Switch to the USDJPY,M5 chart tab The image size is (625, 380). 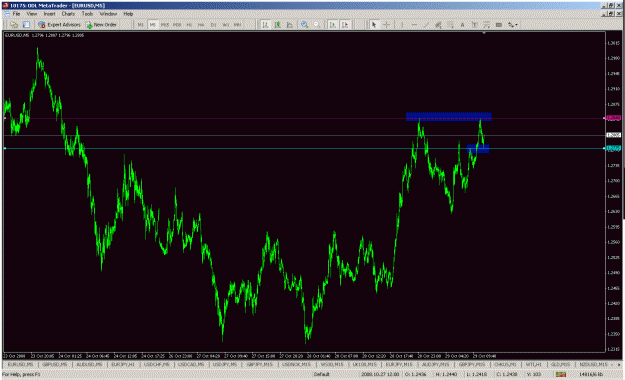tap(225, 364)
